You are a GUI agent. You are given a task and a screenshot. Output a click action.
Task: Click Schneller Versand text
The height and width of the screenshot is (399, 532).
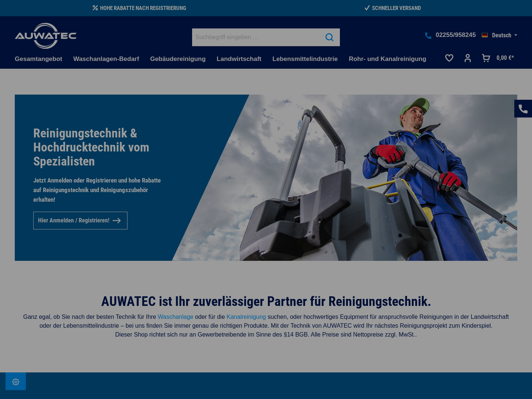point(396,8)
